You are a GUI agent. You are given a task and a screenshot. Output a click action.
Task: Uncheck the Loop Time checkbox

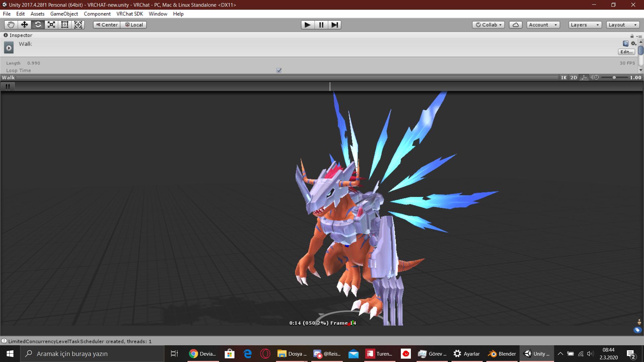279,70
